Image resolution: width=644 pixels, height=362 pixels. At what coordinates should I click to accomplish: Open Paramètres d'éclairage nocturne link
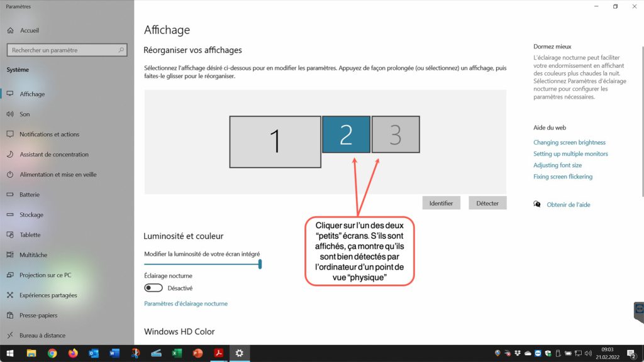pyautogui.click(x=186, y=304)
